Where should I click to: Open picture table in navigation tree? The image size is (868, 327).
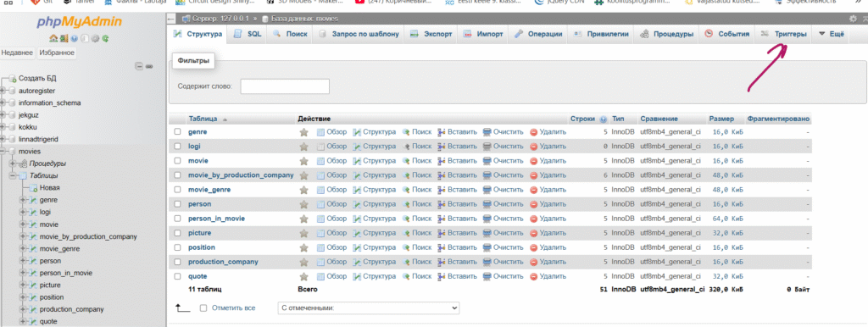(x=50, y=285)
